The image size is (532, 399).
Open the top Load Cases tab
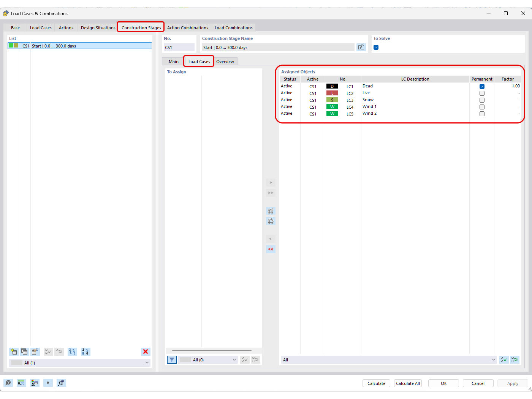point(41,28)
